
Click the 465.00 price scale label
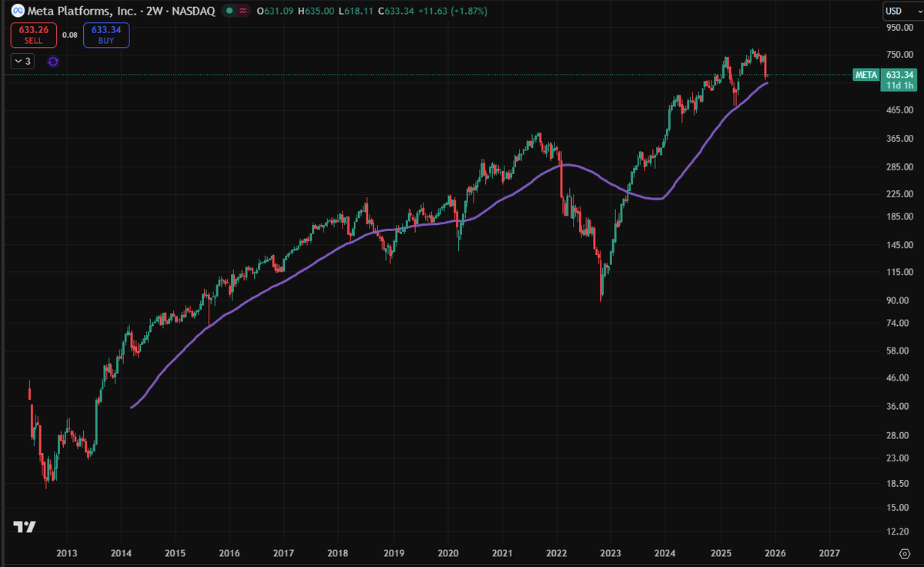point(899,111)
